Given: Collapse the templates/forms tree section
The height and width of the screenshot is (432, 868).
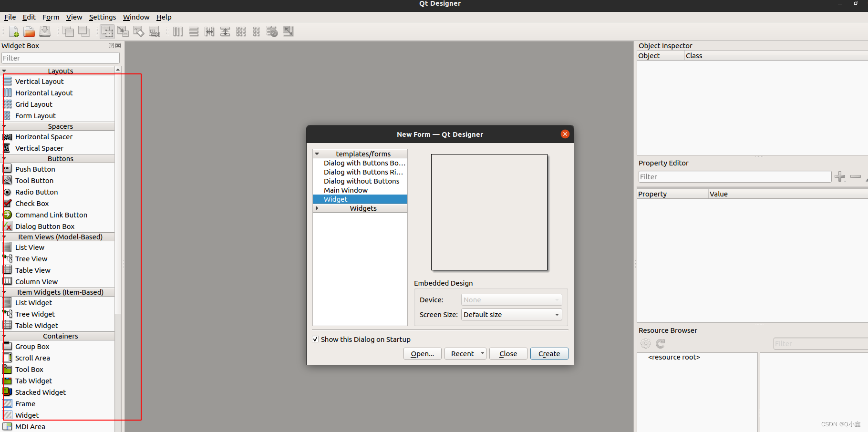Looking at the screenshot, I should 317,154.
